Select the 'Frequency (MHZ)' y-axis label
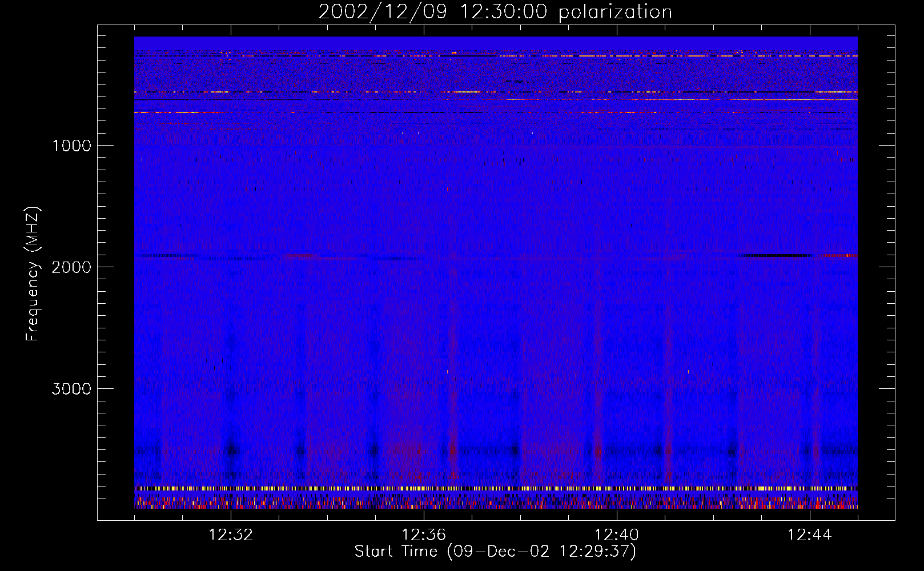 [33, 274]
